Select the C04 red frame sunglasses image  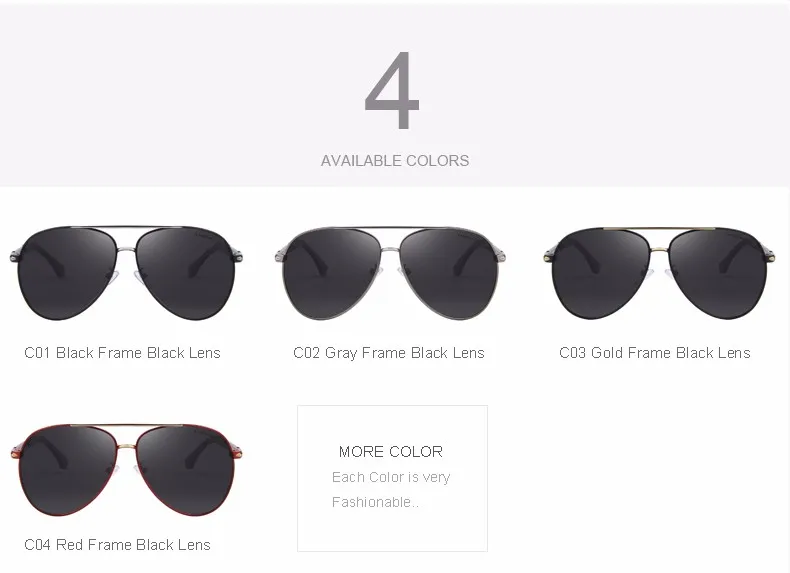(126, 470)
